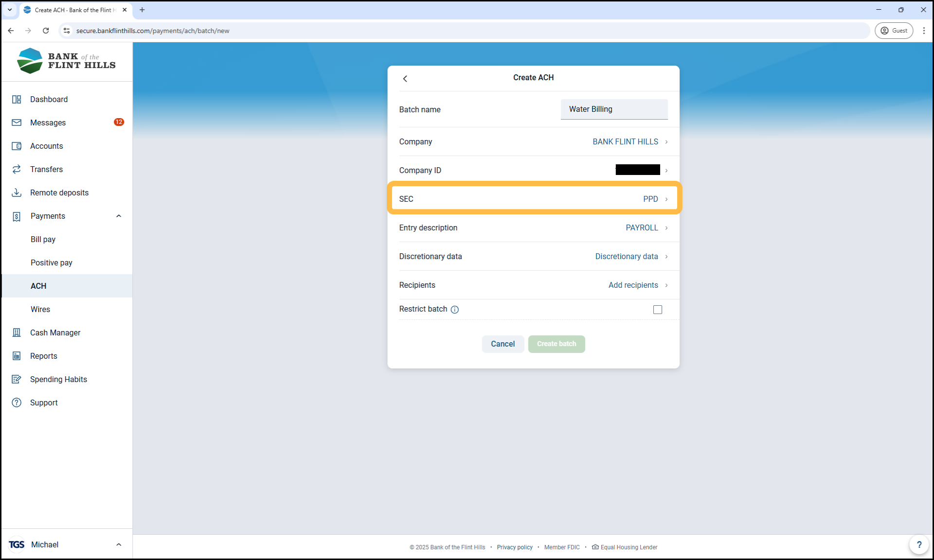Click the Dashboard icon in sidebar
Screen dimensions: 934x560
tap(17, 99)
